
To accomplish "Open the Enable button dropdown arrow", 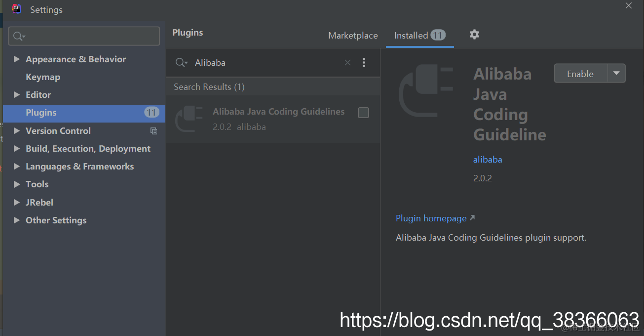I will [616, 73].
